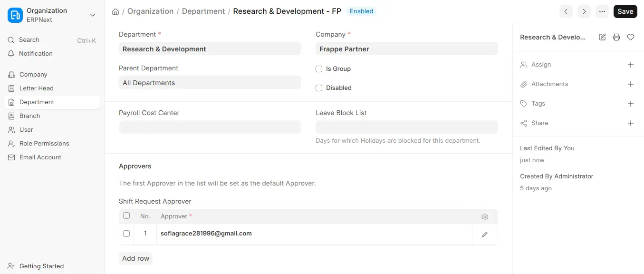Go to Company in the sidebar
The image size is (644, 274).
pyautogui.click(x=52, y=75)
